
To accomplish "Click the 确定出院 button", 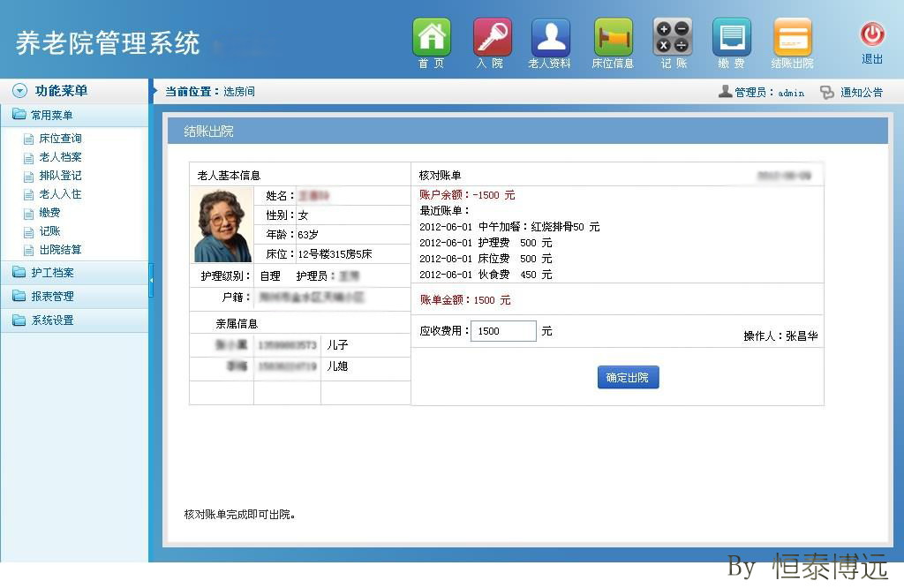I will [x=628, y=378].
